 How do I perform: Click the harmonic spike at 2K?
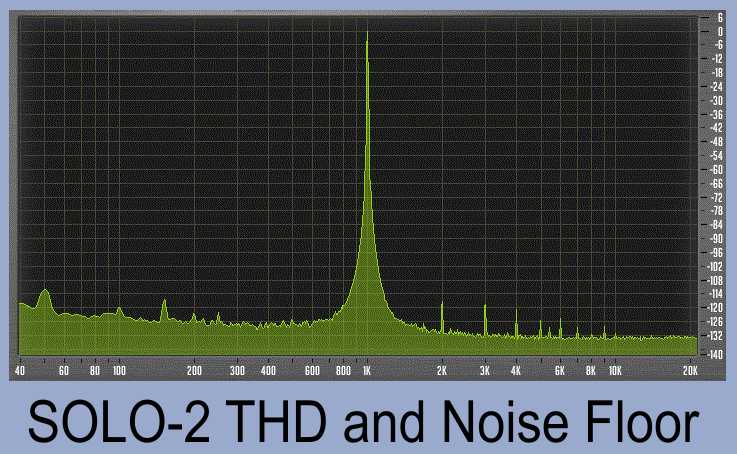(x=442, y=318)
